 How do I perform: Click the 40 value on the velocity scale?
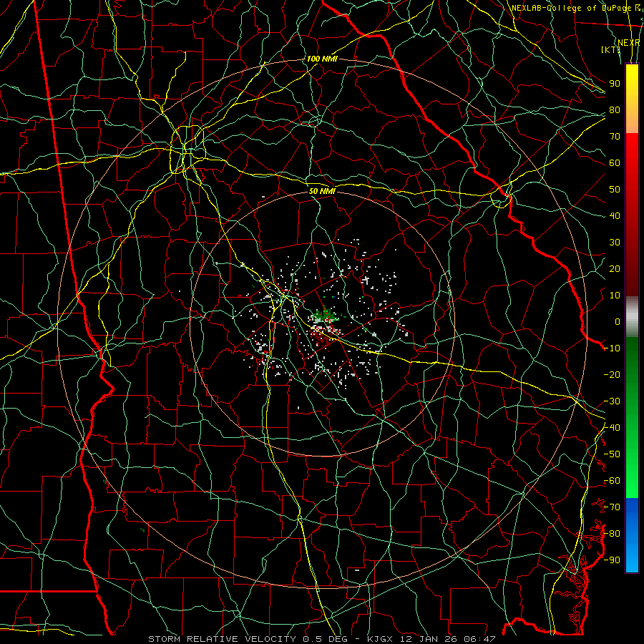pyautogui.click(x=615, y=216)
